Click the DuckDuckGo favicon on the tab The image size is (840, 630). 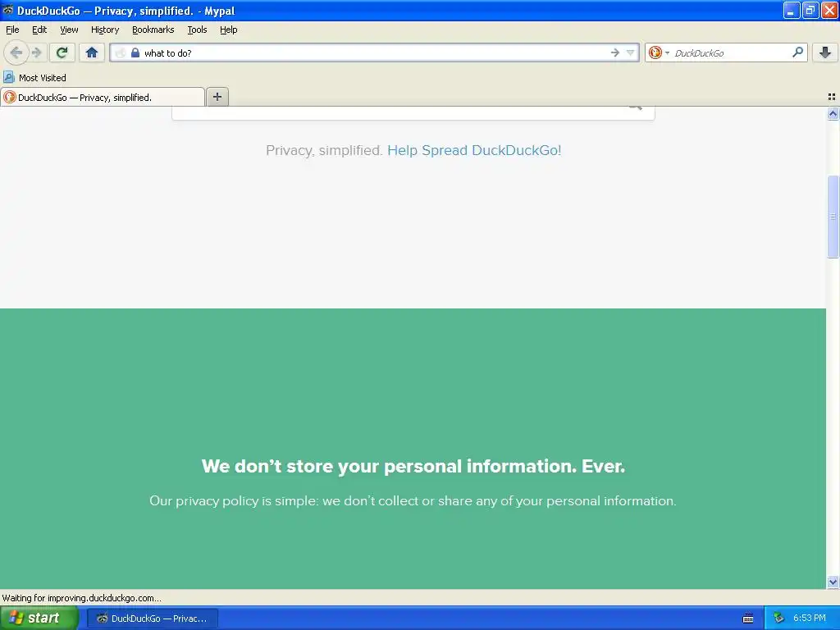[9, 97]
